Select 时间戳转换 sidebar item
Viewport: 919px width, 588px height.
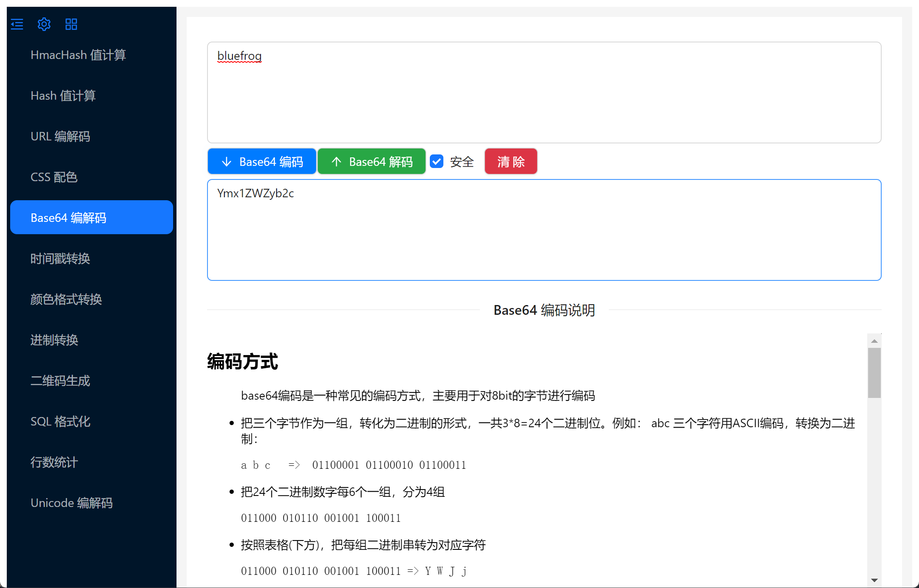pyautogui.click(x=60, y=258)
